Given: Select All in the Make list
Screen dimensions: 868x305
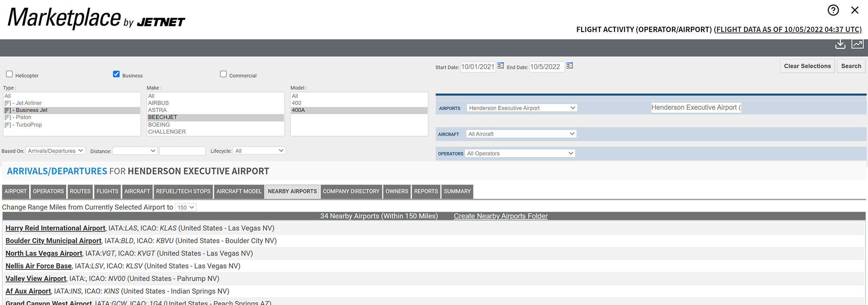Looking at the screenshot, I should click(x=215, y=96).
